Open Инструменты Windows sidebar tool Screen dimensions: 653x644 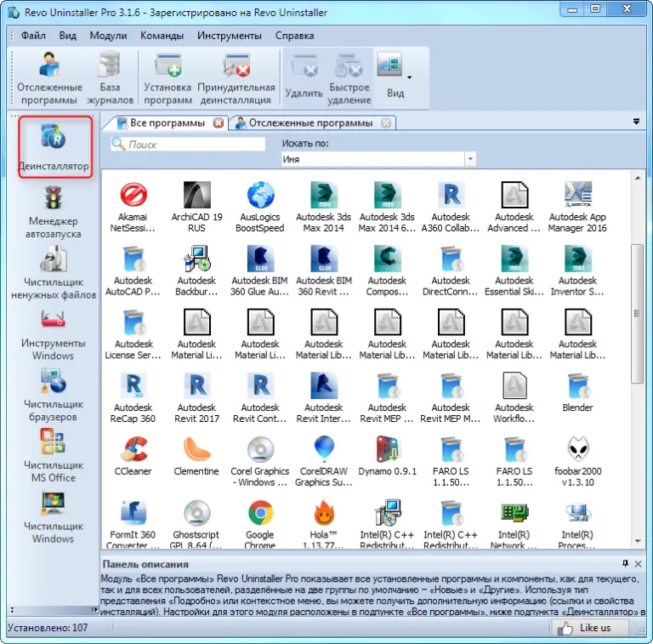[x=54, y=335]
